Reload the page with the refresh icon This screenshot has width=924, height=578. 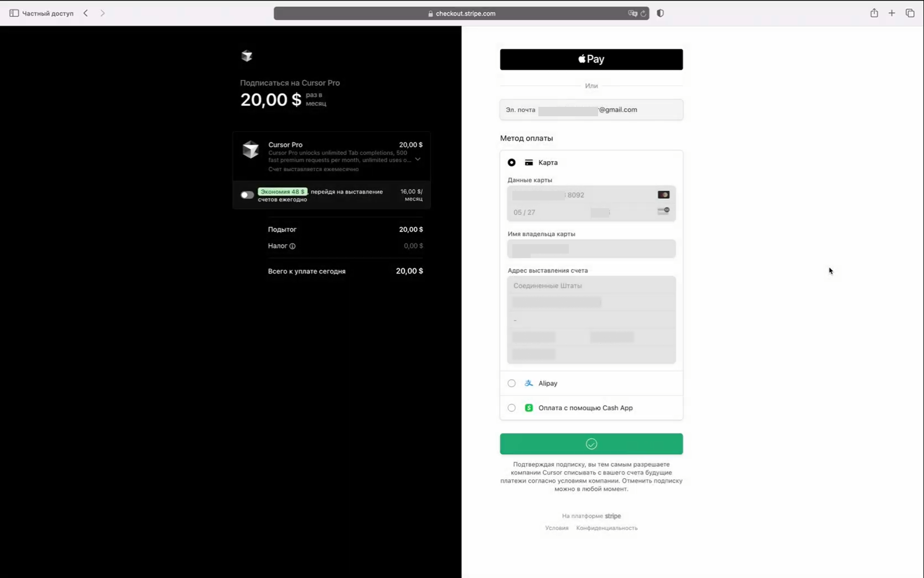point(643,13)
